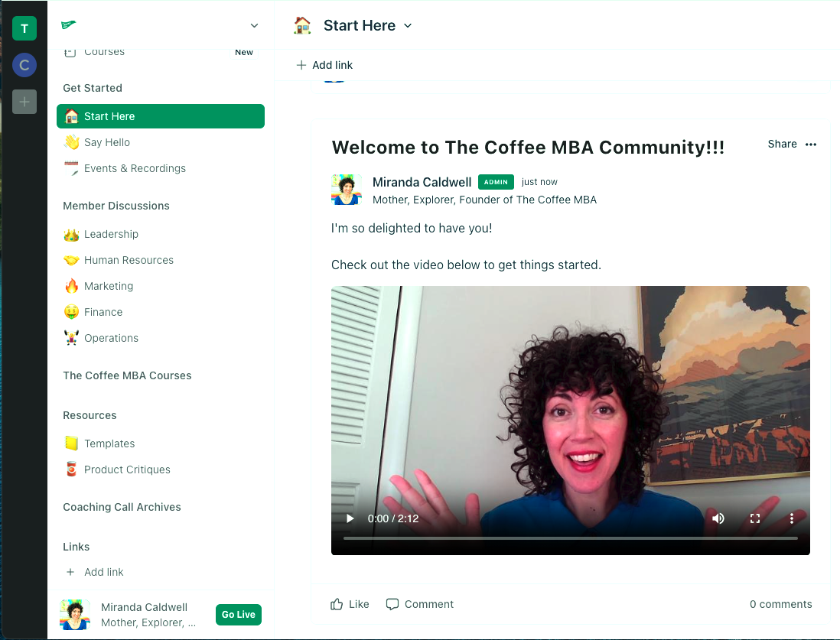Screen dimensions: 840x640
Task: Click the calendar icon next to Events & Recordings
Action: [x=71, y=168]
